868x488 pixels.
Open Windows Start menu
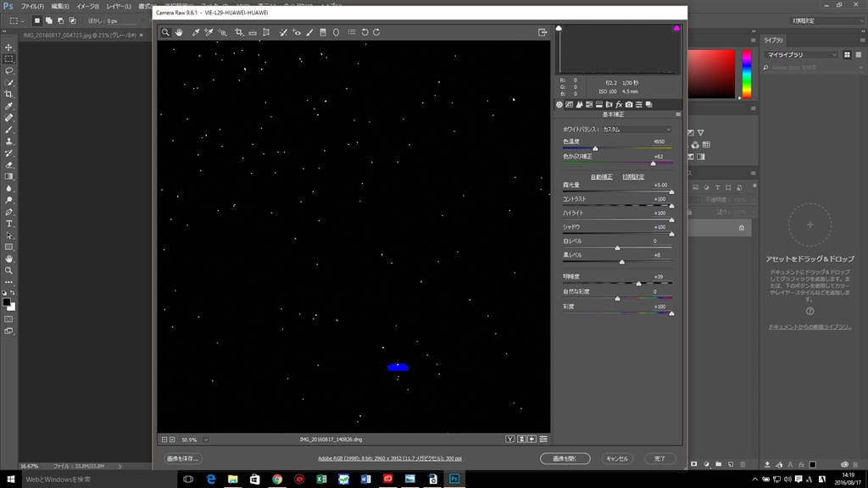point(10,480)
